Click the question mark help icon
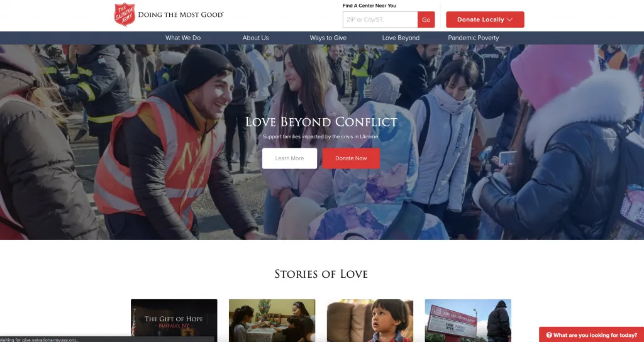Viewport: 644px width, 342px height. (x=548, y=335)
